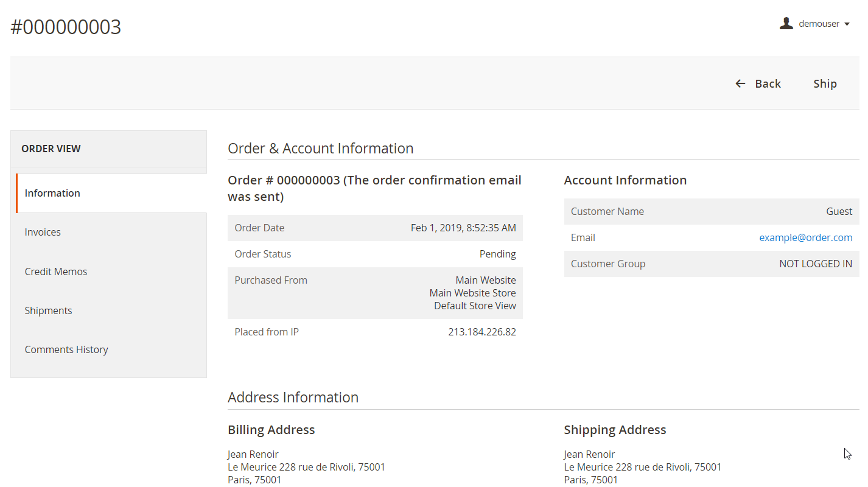Click the order number #000000003 page title
The width and height of the screenshot is (868, 487).
point(66,27)
